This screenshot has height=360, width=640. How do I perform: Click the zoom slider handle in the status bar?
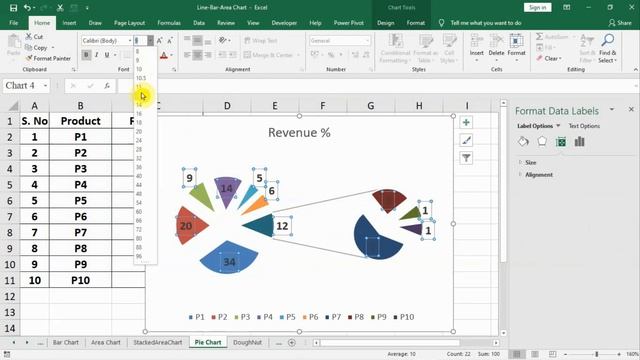point(596,354)
